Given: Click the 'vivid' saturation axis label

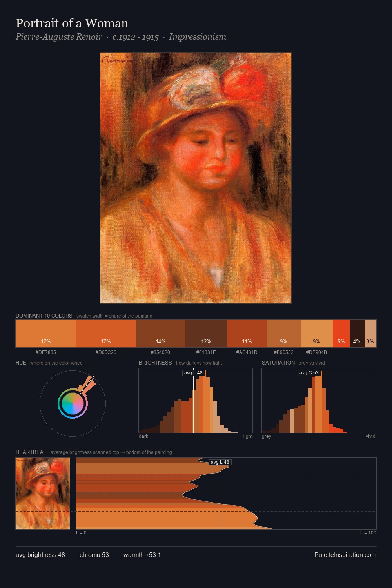Looking at the screenshot, I should 370,436.
